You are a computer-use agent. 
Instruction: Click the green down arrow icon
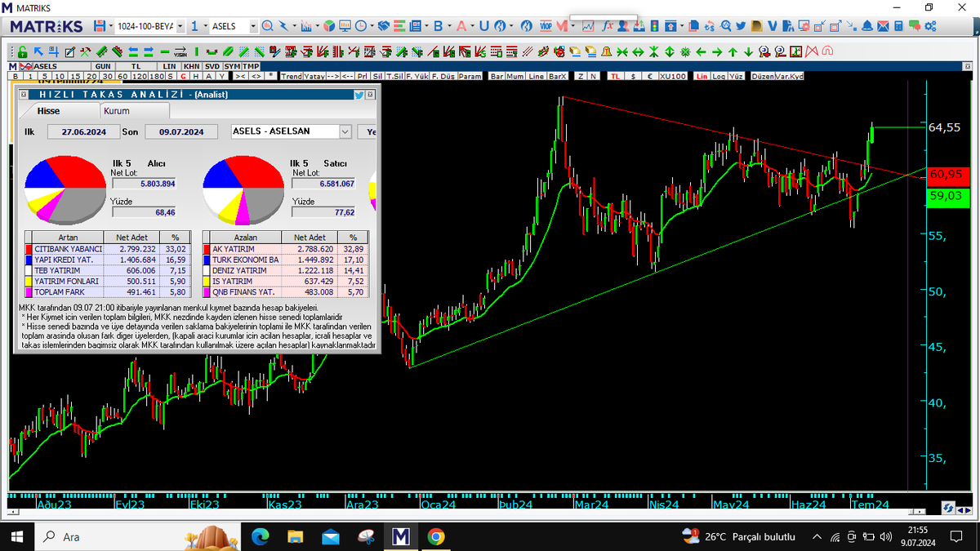click(748, 52)
